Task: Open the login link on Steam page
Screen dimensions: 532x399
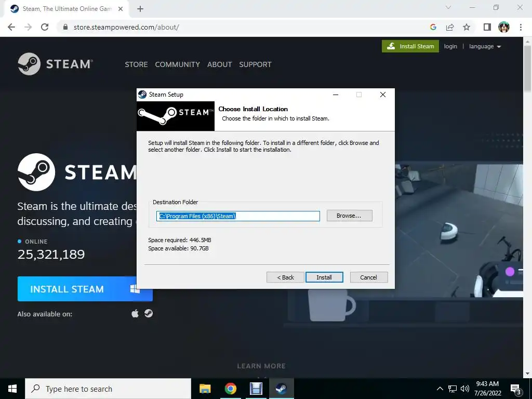Action: [450, 46]
